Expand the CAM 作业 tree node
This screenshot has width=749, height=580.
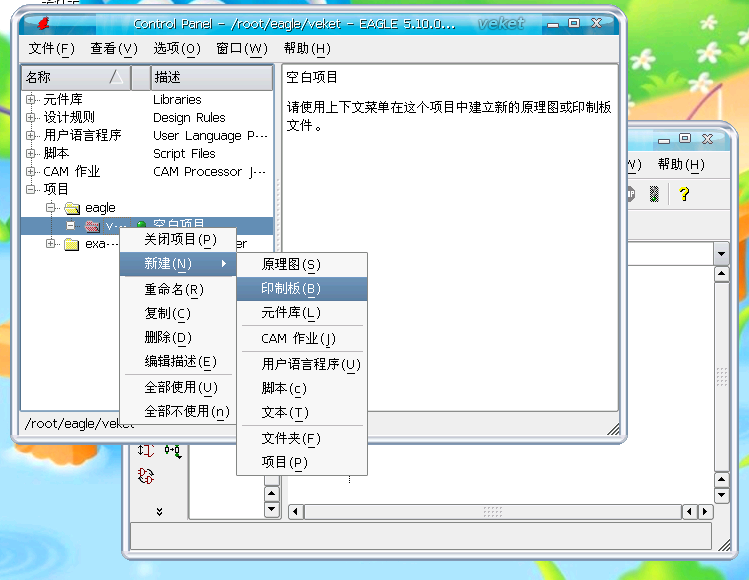tap(31, 172)
